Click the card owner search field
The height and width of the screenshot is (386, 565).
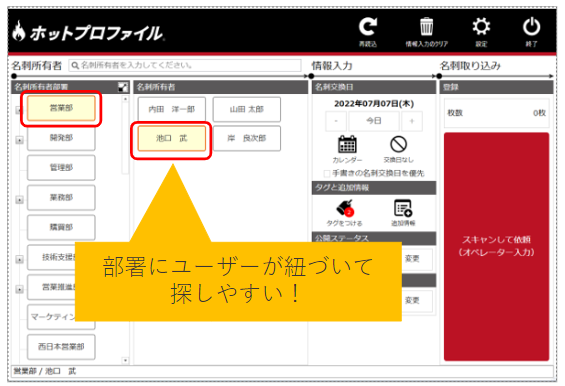(x=185, y=65)
